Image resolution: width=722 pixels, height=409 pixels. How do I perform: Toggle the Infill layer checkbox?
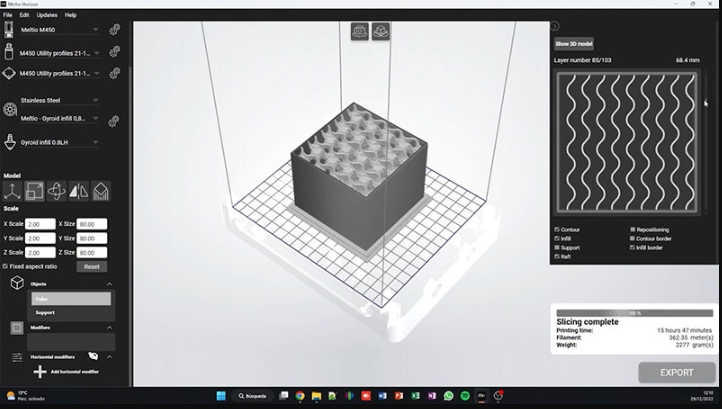557,239
